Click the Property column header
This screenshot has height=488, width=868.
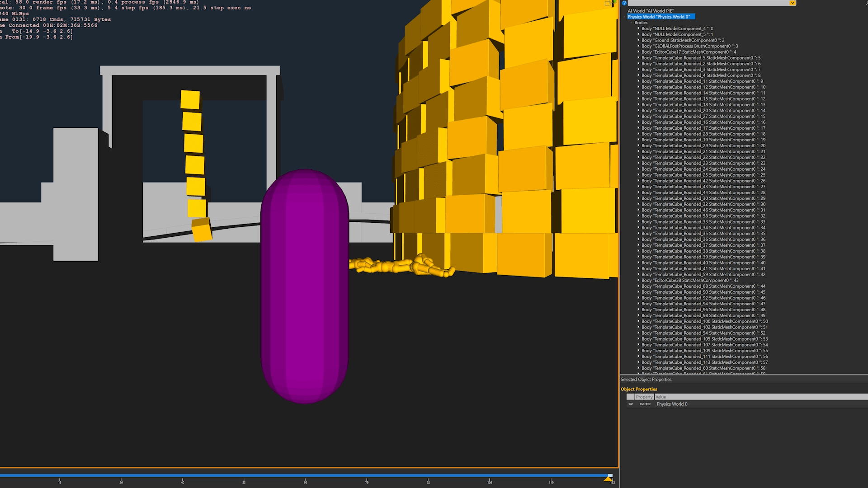point(644,397)
